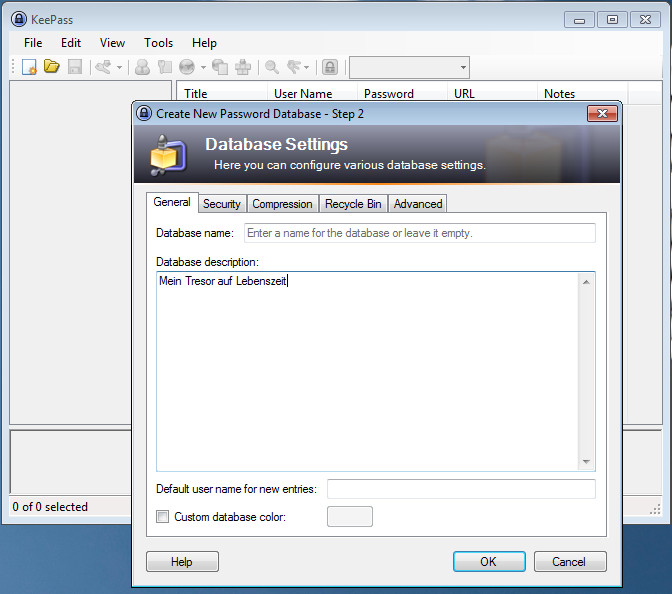Image resolution: width=672 pixels, height=594 pixels.
Task: Click the Add entry key icon
Action: pos(103,67)
